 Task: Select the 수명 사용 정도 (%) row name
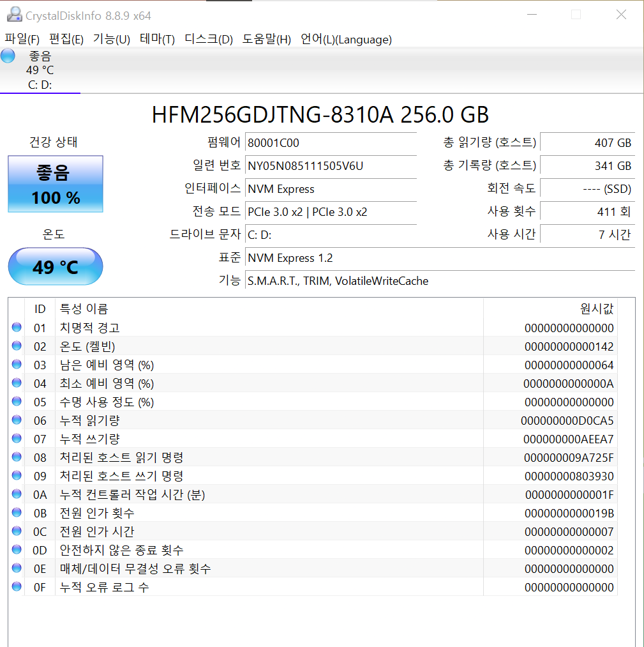(x=107, y=402)
